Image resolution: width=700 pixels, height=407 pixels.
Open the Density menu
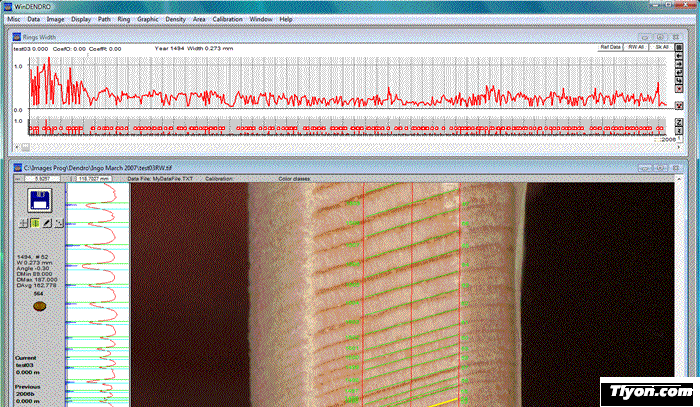click(x=175, y=19)
